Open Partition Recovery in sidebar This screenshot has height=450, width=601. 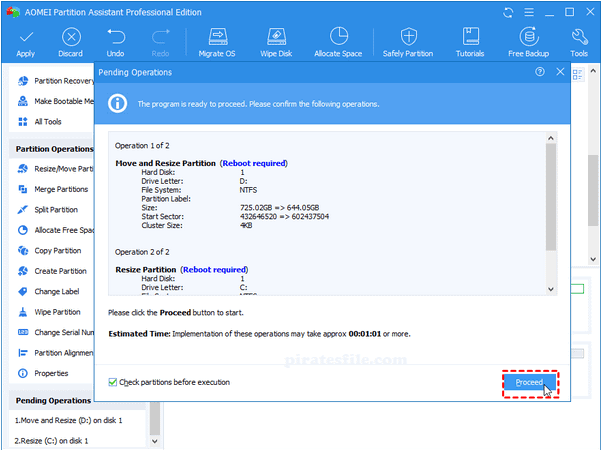pyautogui.click(x=56, y=81)
